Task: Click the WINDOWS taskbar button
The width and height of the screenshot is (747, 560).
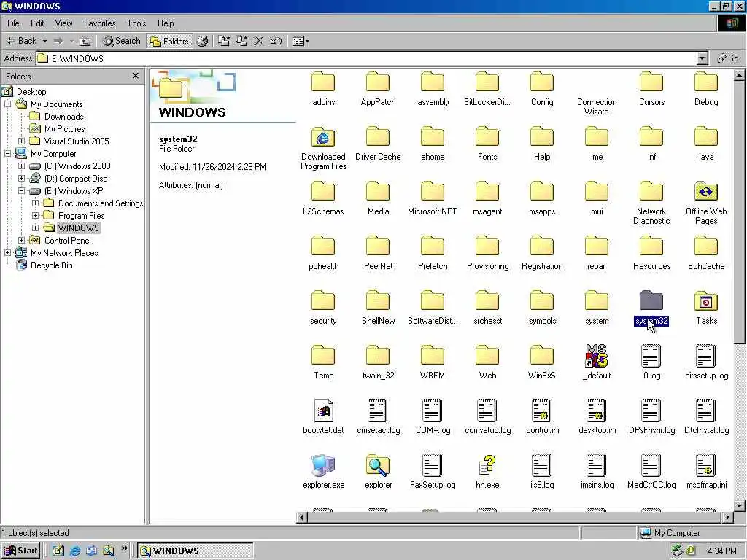Action: click(x=196, y=551)
